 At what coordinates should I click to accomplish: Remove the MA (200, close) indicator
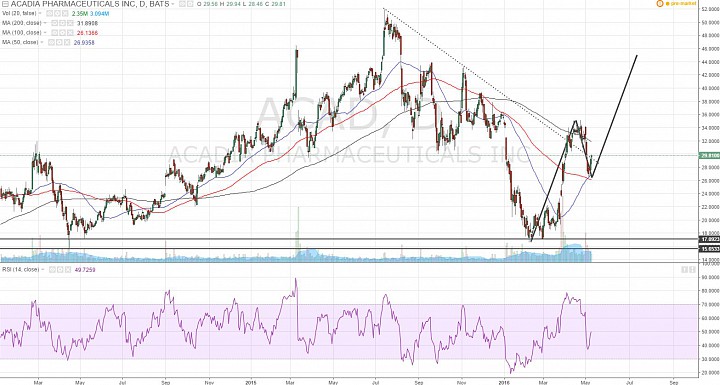point(70,23)
